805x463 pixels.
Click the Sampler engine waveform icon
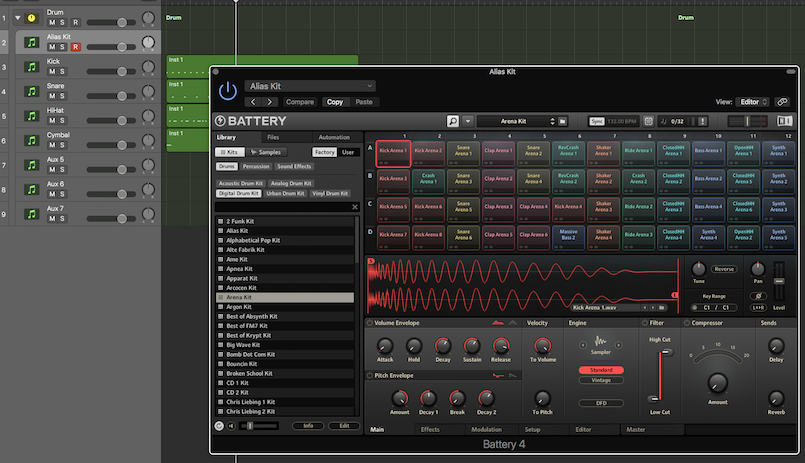[601, 341]
